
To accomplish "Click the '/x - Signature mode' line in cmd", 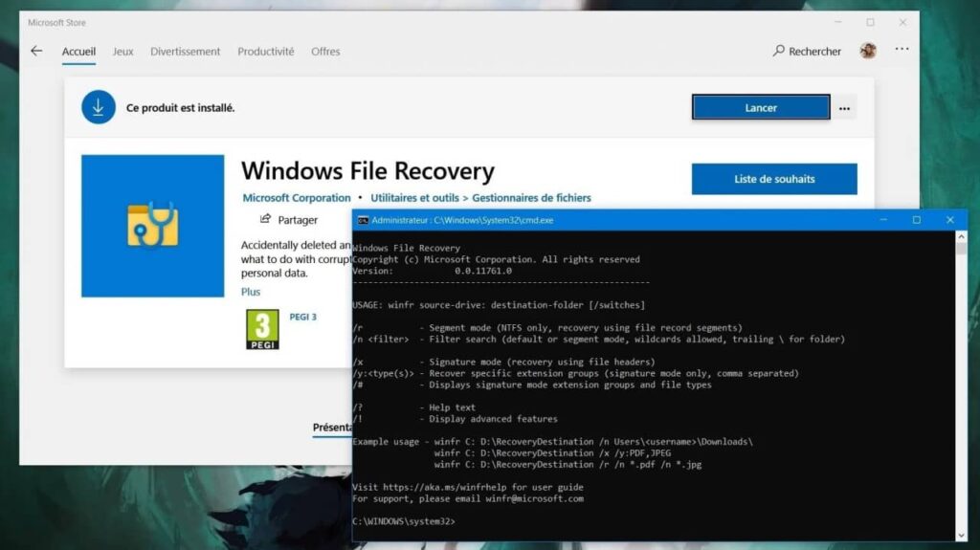I will coord(503,362).
